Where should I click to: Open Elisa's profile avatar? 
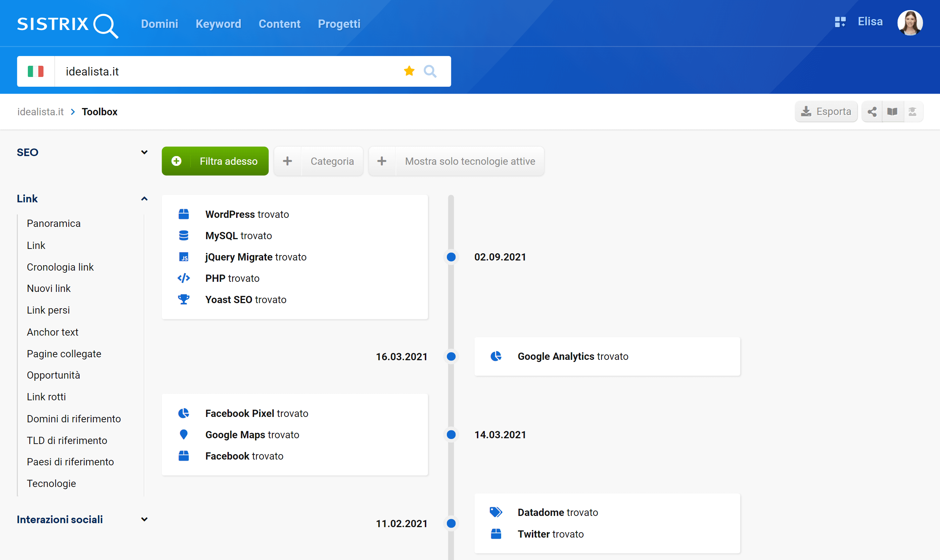(910, 23)
